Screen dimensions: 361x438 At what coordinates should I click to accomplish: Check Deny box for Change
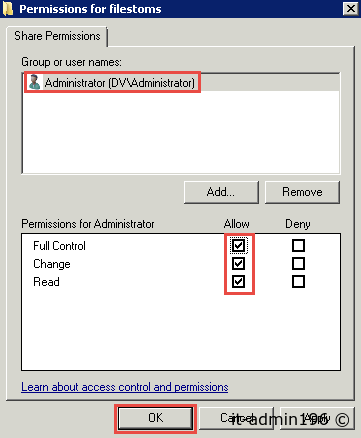click(298, 264)
